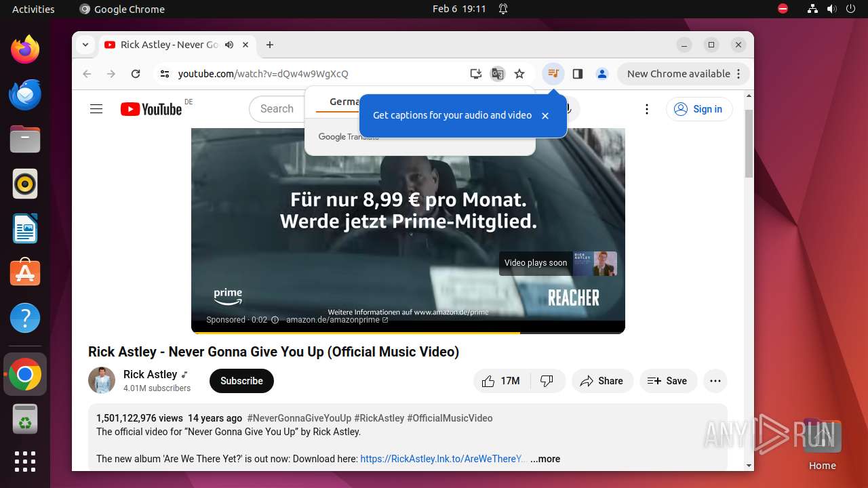Open a new Chrome tab
This screenshot has width=868, height=488.
pos(270,45)
